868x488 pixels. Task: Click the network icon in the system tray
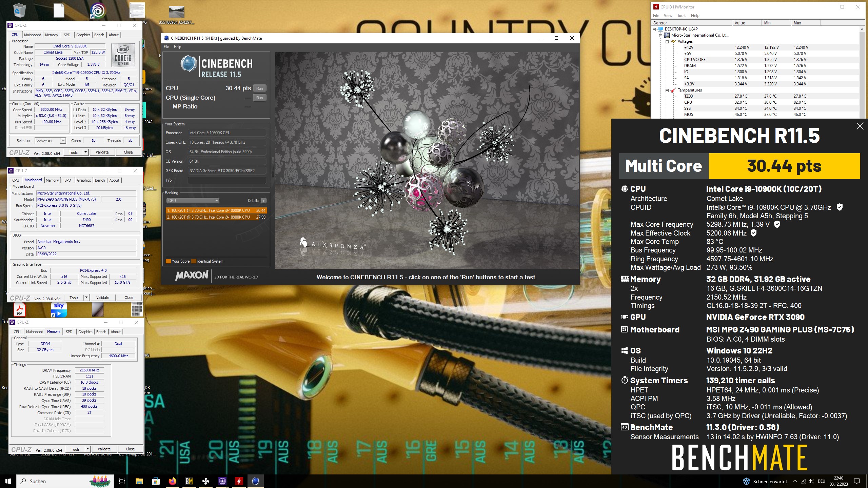pos(803,481)
